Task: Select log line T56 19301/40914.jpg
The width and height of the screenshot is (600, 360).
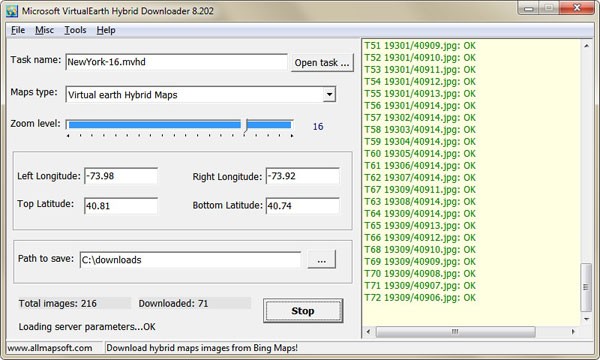Action: tap(420, 106)
